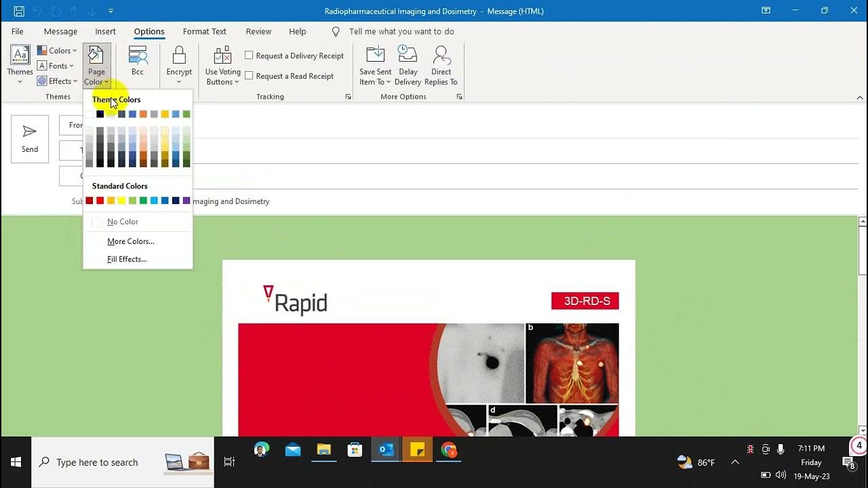Open Save Sent Item To menu

coord(375,65)
